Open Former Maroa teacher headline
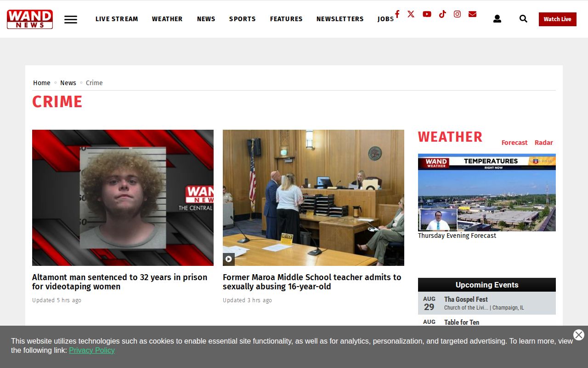This screenshot has height=368, width=588. [312, 282]
